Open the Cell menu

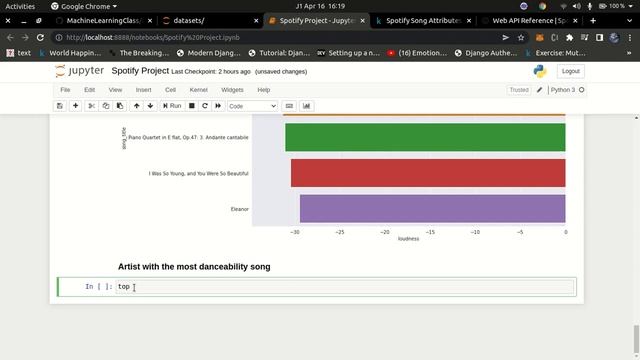click(x=170, y=90)
